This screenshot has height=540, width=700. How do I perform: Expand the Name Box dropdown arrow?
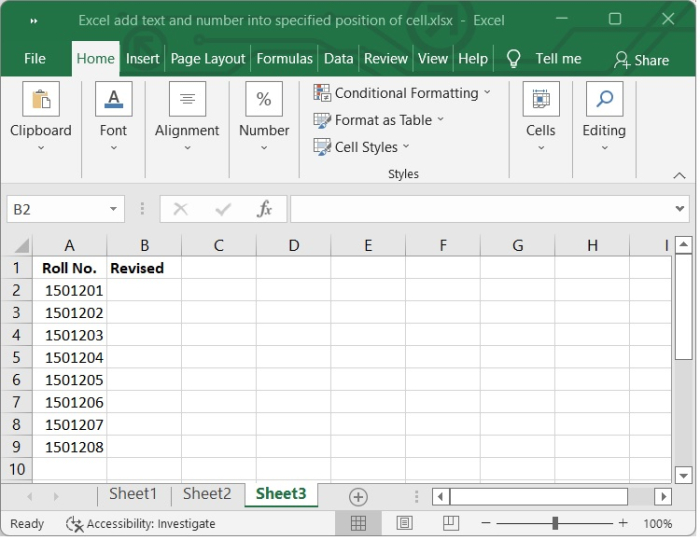point(114,209)
